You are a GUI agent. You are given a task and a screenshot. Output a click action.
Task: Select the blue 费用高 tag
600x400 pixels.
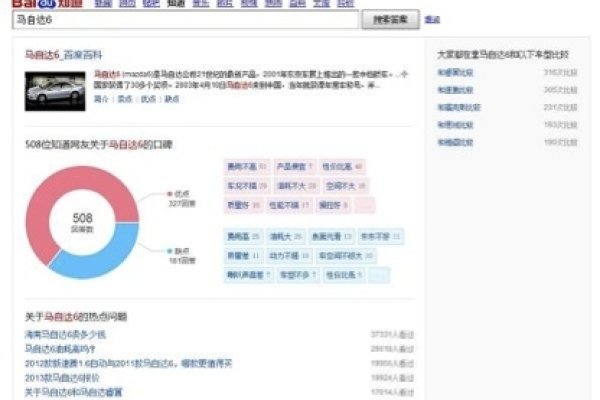pyautogui.click(x=243, y=237)
